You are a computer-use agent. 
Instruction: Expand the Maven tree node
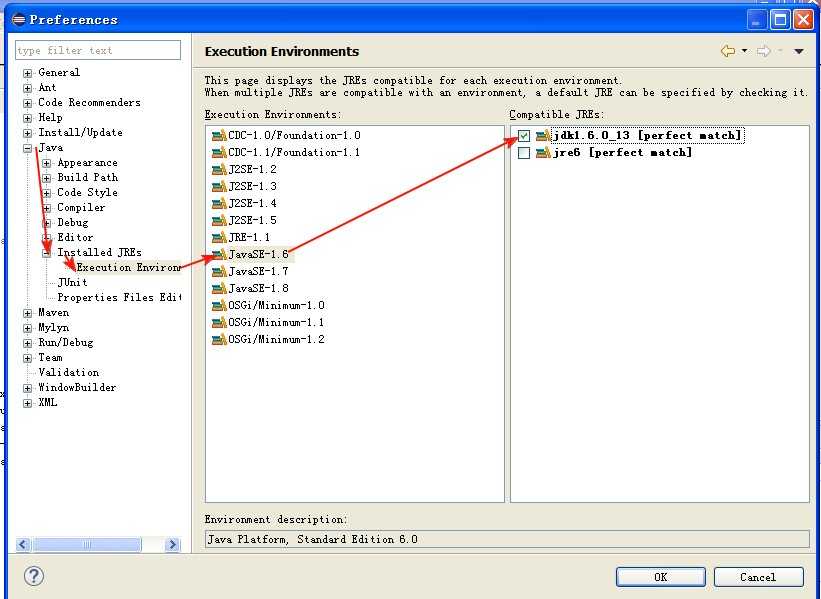click(x=28, y=313)
